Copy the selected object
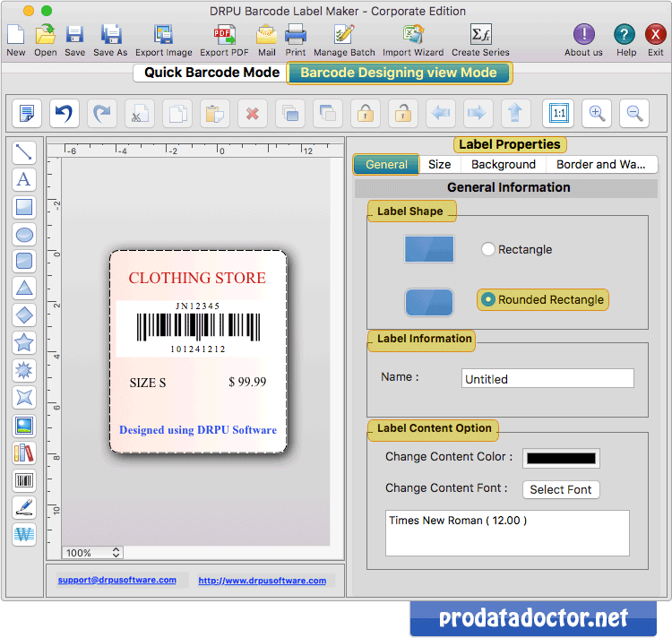This screenshot has width=672, height=638. point(177,114)
